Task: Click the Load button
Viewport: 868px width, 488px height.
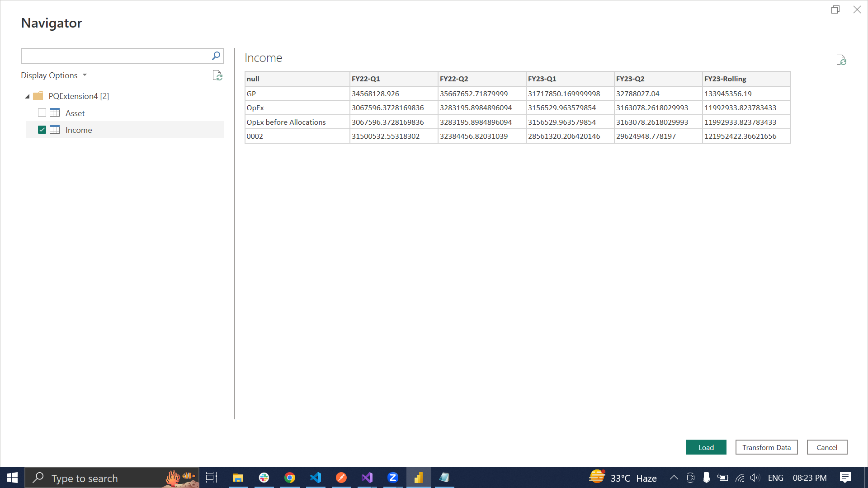Action: 706,447
